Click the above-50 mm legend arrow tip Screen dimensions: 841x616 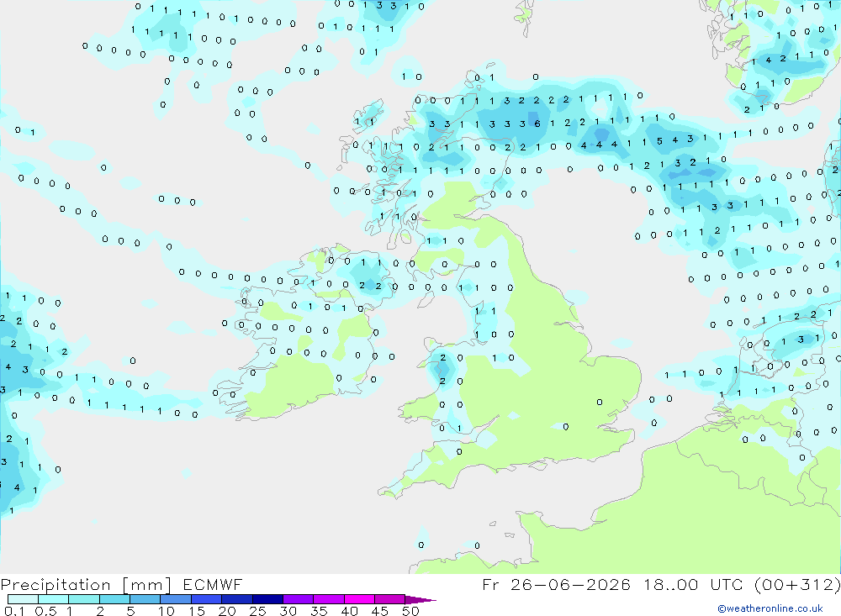click(x=421, y=599)
